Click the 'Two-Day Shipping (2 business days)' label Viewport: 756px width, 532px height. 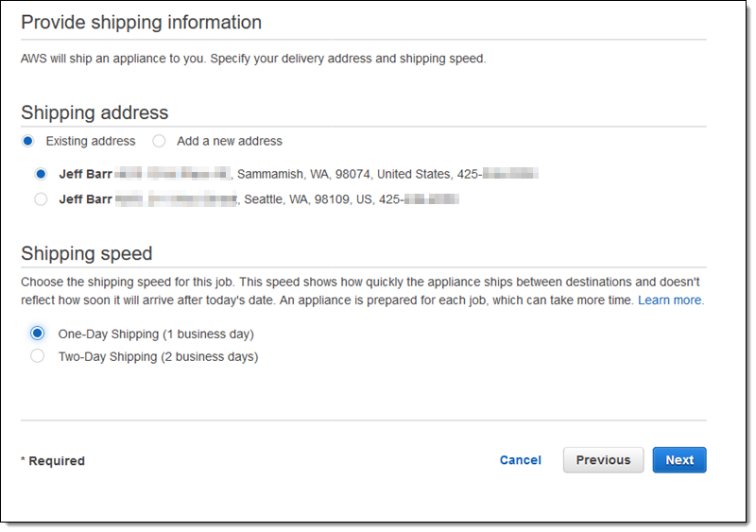pyautogui.click(x=158, y=356)
